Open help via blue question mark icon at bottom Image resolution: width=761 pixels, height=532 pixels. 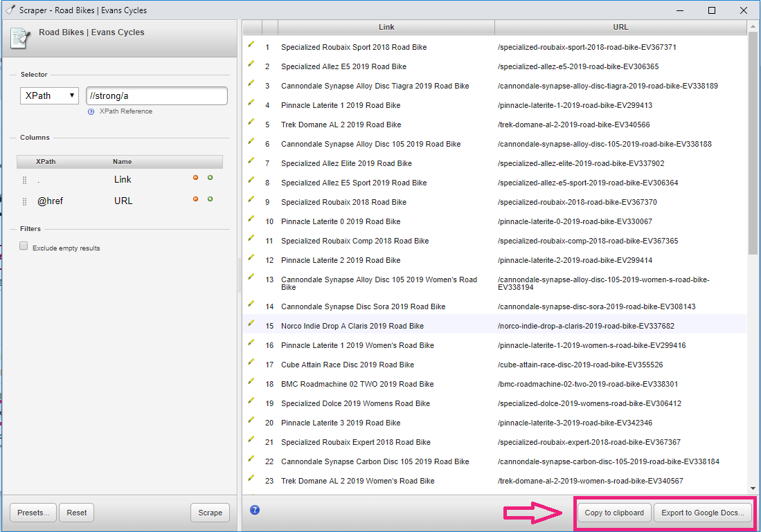tap(255, 510)
